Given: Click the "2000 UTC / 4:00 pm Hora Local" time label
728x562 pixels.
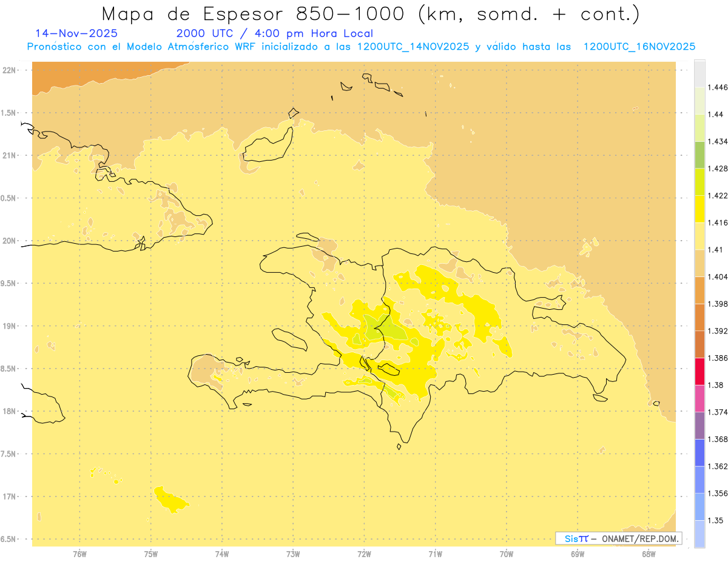Looking at the screenshot, I should point(275,34).
